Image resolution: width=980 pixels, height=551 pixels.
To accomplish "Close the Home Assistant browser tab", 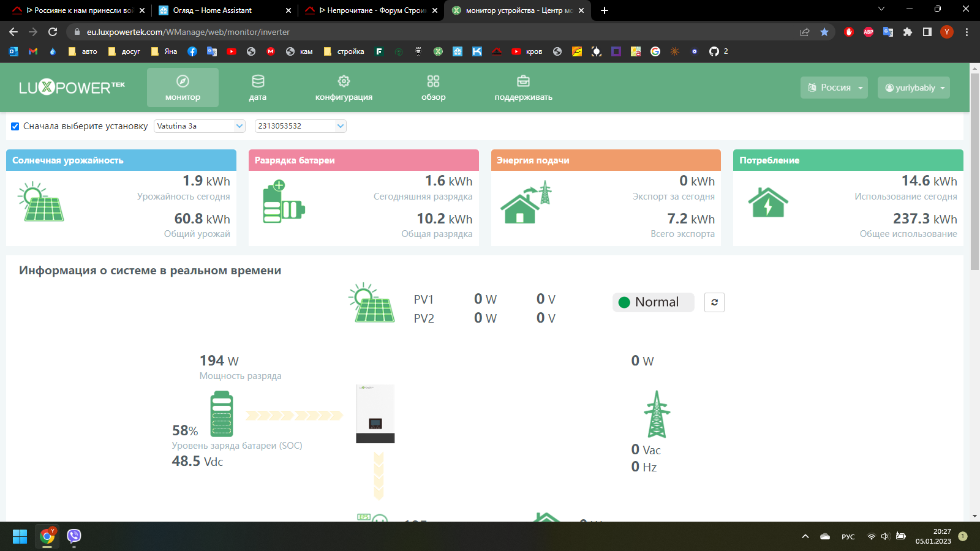I will coord(288,10).
